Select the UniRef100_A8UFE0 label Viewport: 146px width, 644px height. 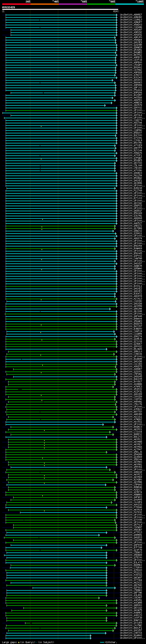[x=131, y=100]
